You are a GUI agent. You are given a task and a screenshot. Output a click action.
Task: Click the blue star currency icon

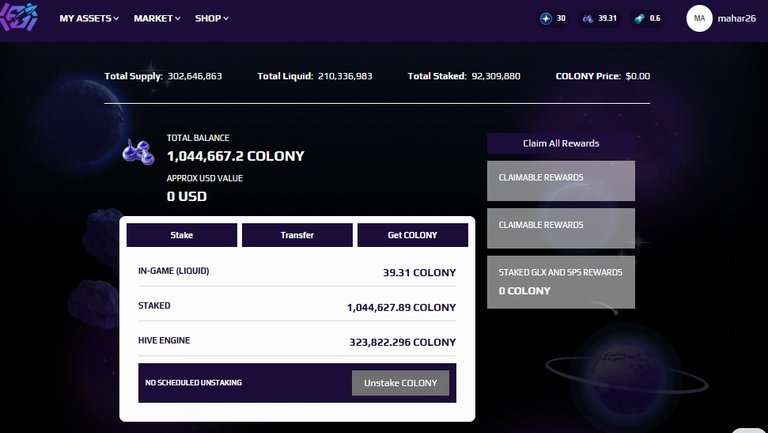[x=546, y=19]
